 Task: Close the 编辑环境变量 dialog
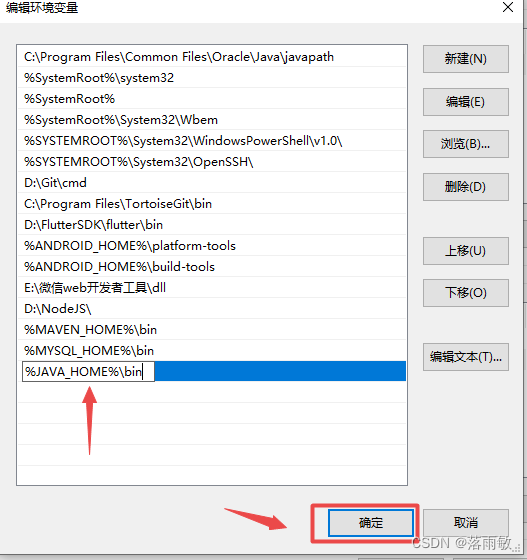click(508, 7)
